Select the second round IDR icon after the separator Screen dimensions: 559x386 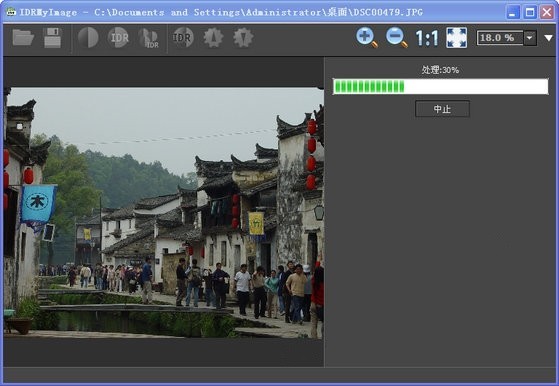183,37
